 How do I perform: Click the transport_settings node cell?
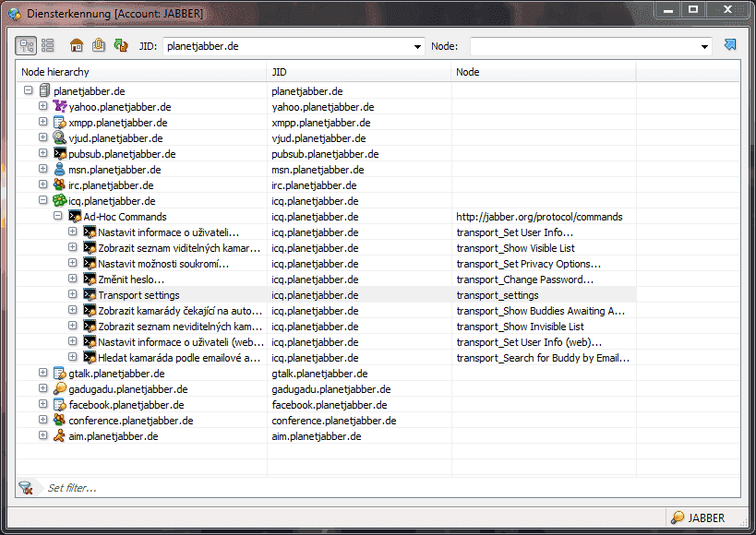498,295
